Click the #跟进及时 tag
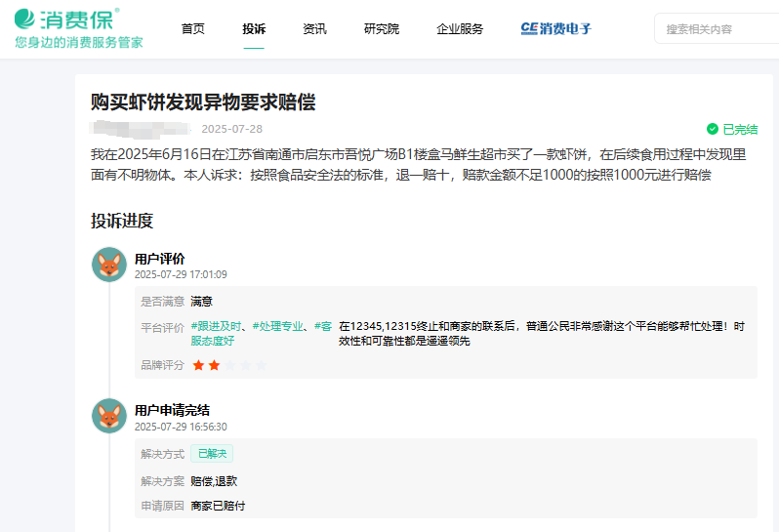 (x=216, y=326)
